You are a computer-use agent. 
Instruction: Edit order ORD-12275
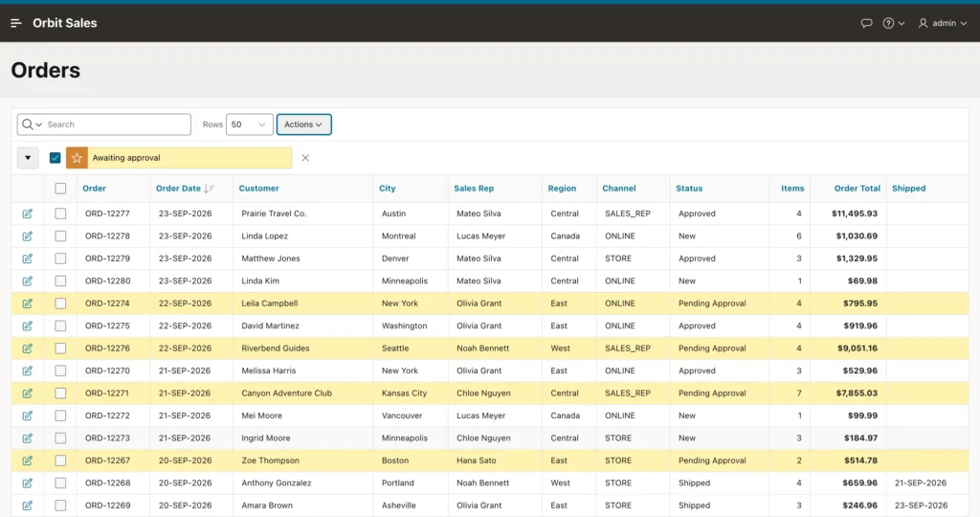(28, 326)
